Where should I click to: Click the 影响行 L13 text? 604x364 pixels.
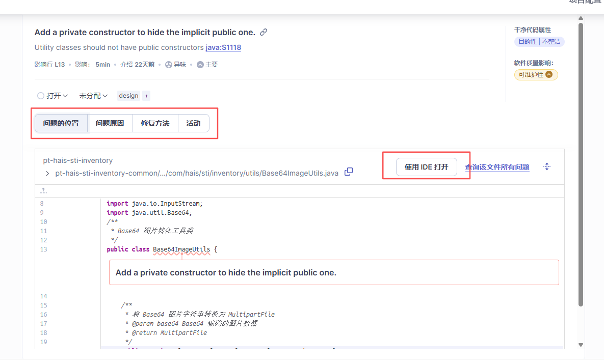(x=49, y=65)
